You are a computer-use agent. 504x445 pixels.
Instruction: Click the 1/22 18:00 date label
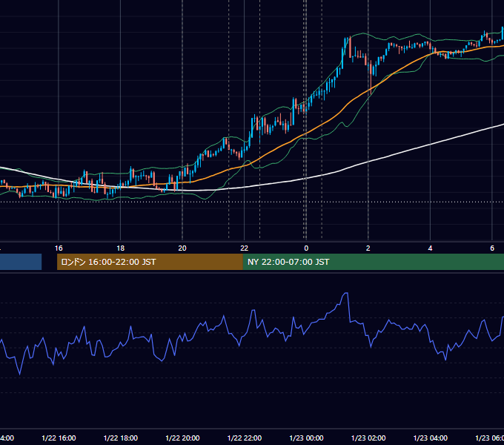121,438
